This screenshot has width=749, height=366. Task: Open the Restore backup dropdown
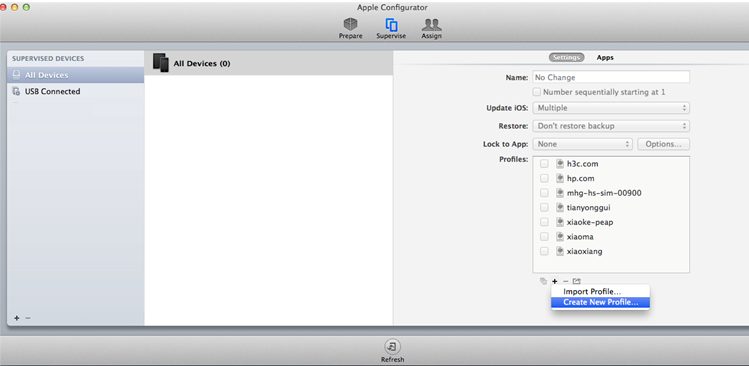(x=611, y=126)
